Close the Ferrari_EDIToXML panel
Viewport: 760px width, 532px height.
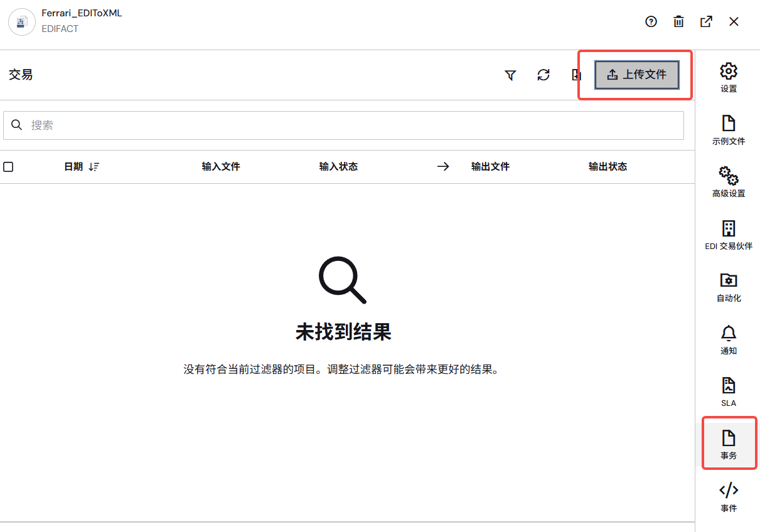[x=734, y=21]
